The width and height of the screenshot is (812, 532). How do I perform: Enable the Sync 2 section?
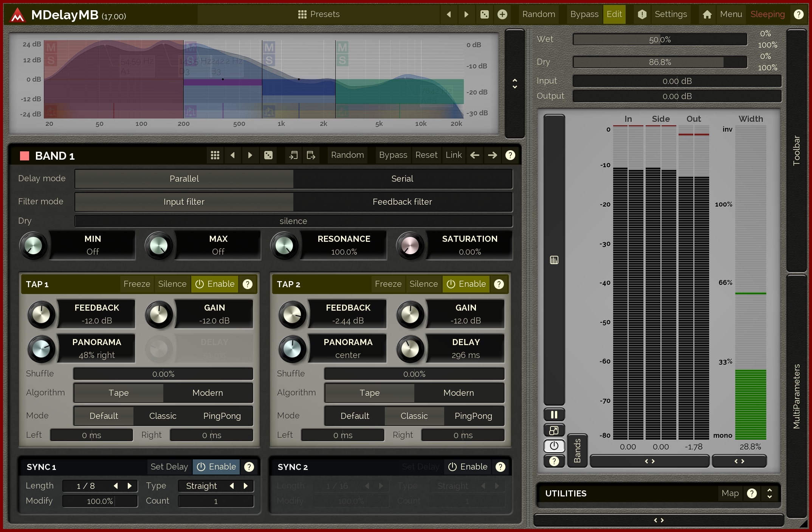(x=468, y=467)
